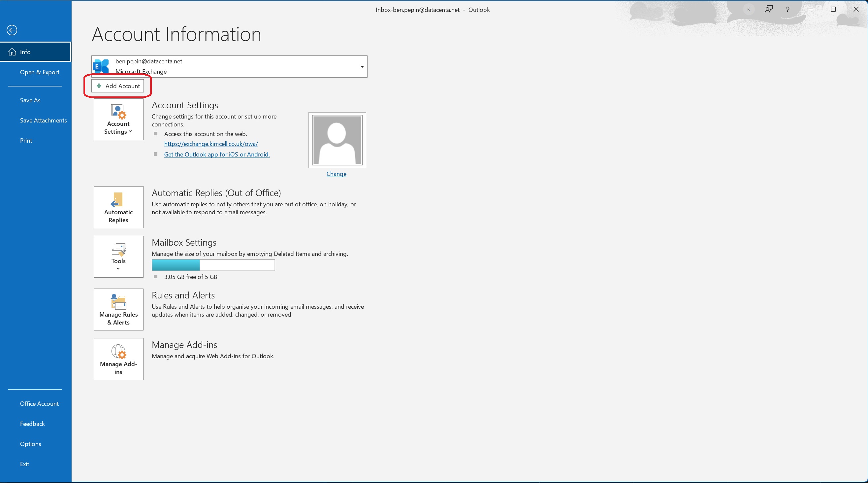Choose Save Attachments option
The image size is (868, 483).
(x=43, y=121)
